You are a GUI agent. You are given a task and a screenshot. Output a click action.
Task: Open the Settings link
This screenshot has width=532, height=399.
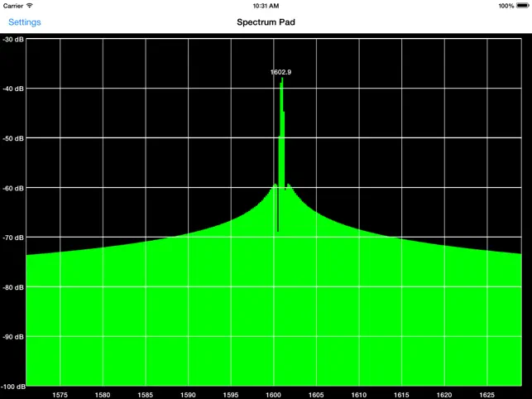(x=25, y=22)
